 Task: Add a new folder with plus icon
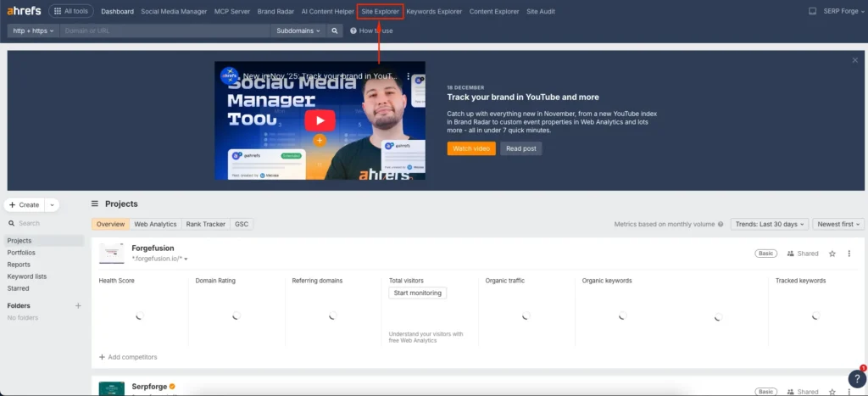[78, 305]
